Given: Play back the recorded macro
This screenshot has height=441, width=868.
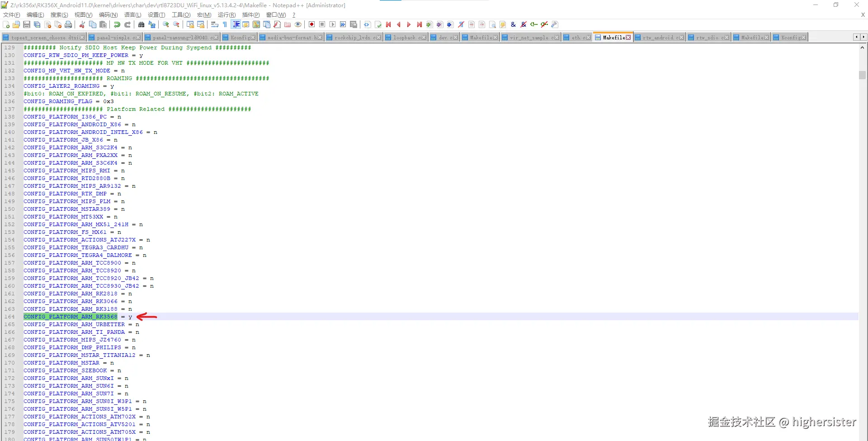Looking at the screenshot, I should (332, 24).
